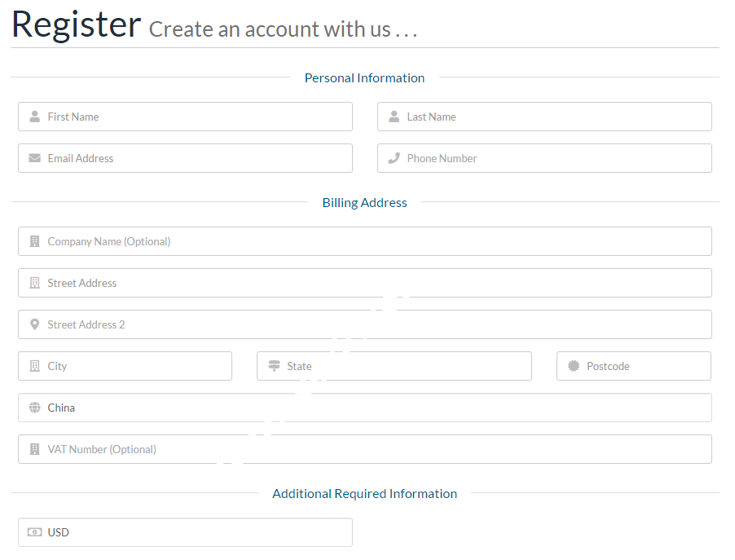Click the phone icon beside Phone Number

click(394, 158)
